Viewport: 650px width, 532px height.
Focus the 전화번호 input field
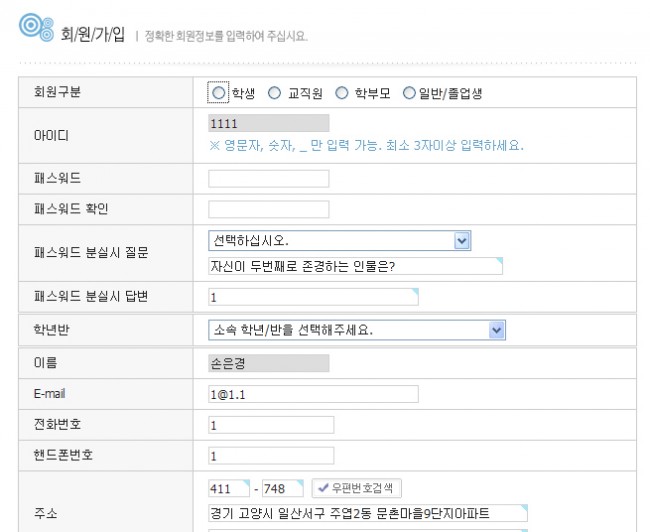click(x=313, y=425)
